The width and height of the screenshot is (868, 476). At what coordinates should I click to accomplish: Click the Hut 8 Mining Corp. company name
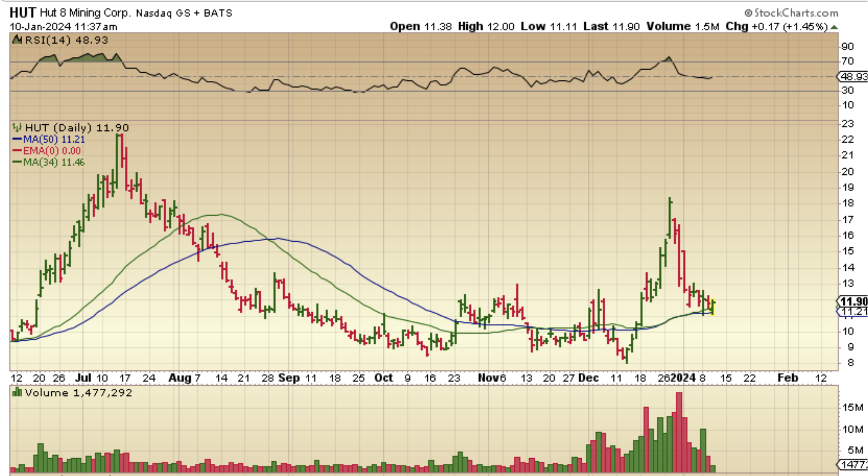click(85, 13)
